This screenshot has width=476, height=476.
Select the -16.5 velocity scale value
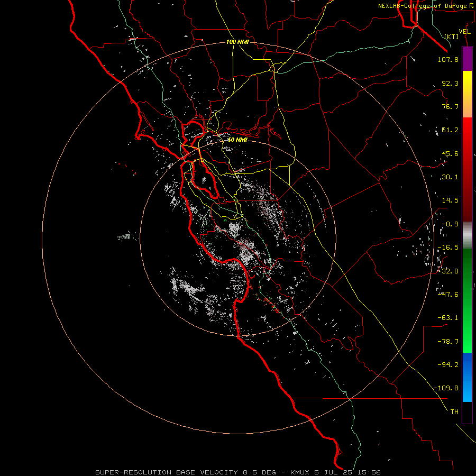(448, 248)
